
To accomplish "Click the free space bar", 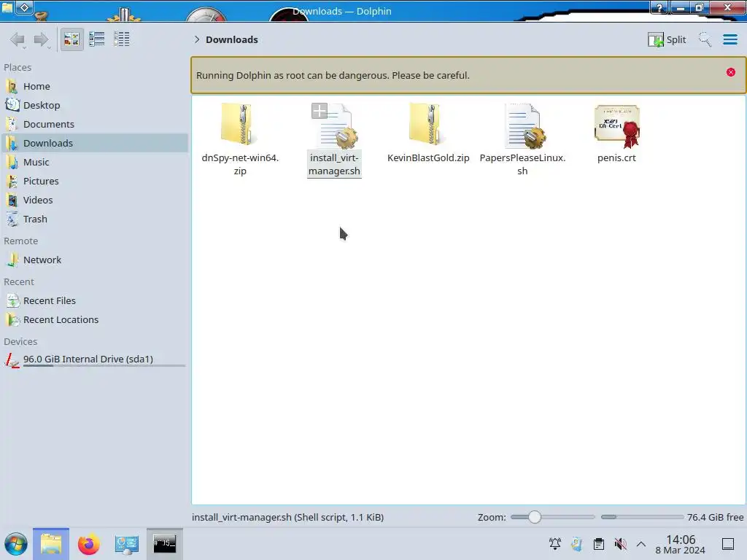I will (x=642, y=517).
